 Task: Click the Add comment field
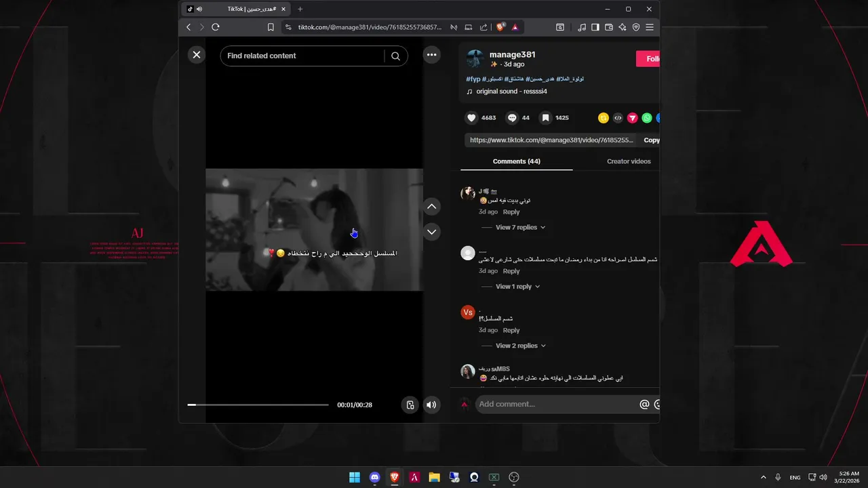(x=556, y=404)
